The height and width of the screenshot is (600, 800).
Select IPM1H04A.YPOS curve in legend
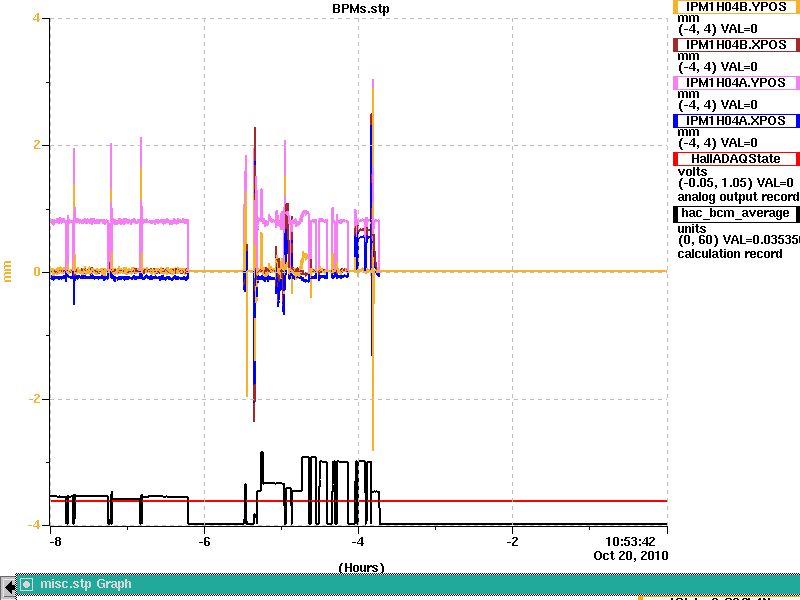736,83
